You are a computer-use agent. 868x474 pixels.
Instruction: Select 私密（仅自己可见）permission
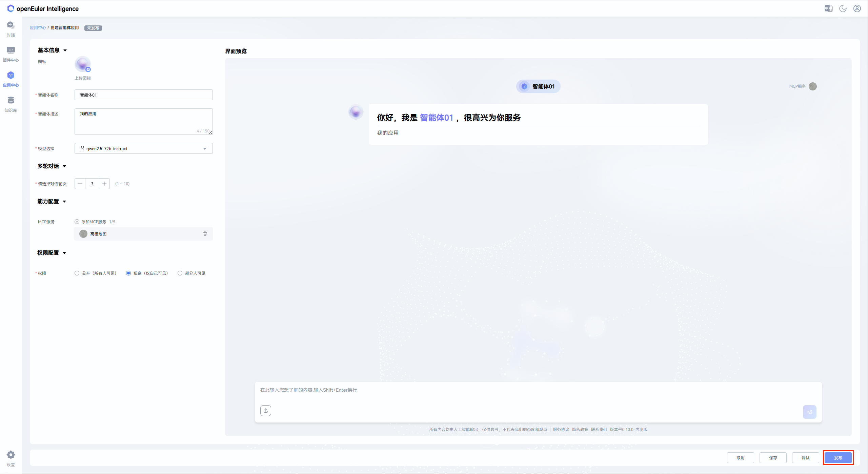pyautogui.click(x=128, y=273)
